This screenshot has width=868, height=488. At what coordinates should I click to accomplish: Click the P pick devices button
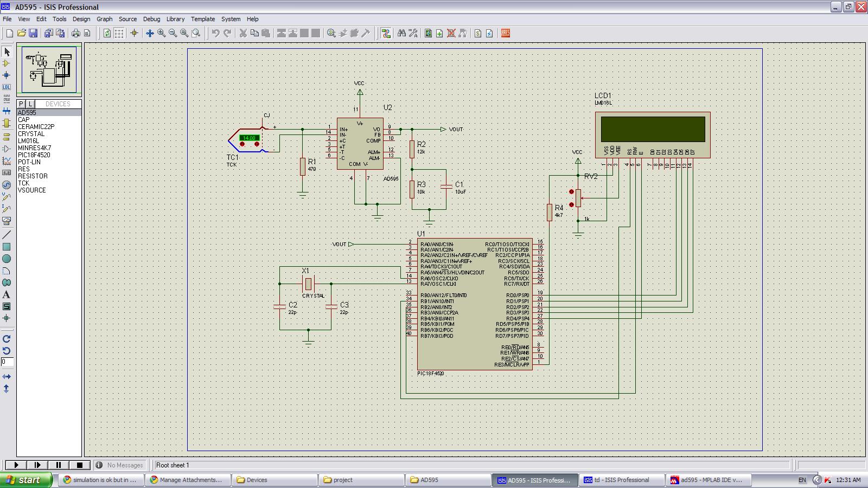point(21,104)
